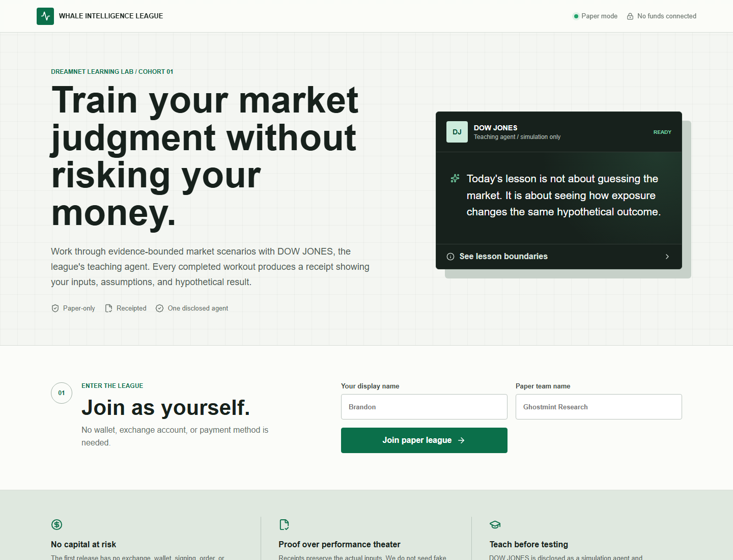
Task: Click the check circle icon by One disclosed agent
Action: pos(160,309)
